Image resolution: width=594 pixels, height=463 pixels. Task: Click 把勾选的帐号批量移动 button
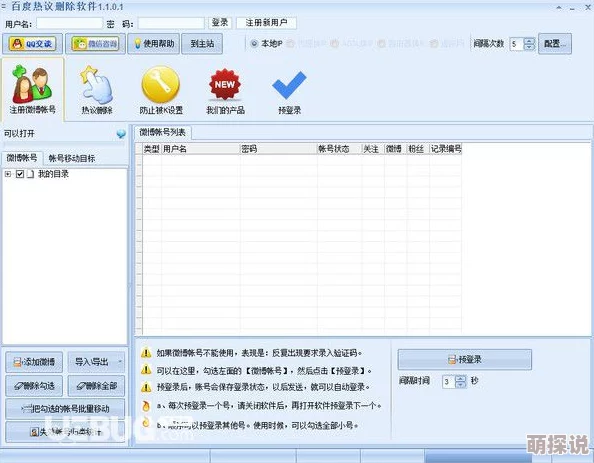click(x=65, y=409)
